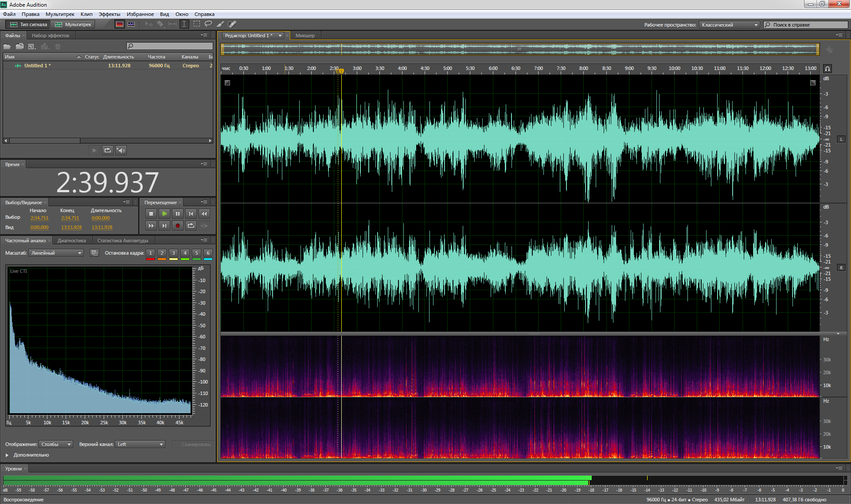Open the Верхний канал Left dropdown
The image size is (851, 504).
(x=140, y=444)
